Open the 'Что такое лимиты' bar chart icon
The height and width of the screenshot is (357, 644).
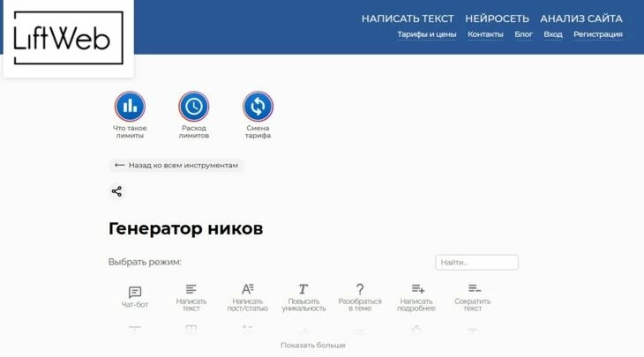[130, 107]
